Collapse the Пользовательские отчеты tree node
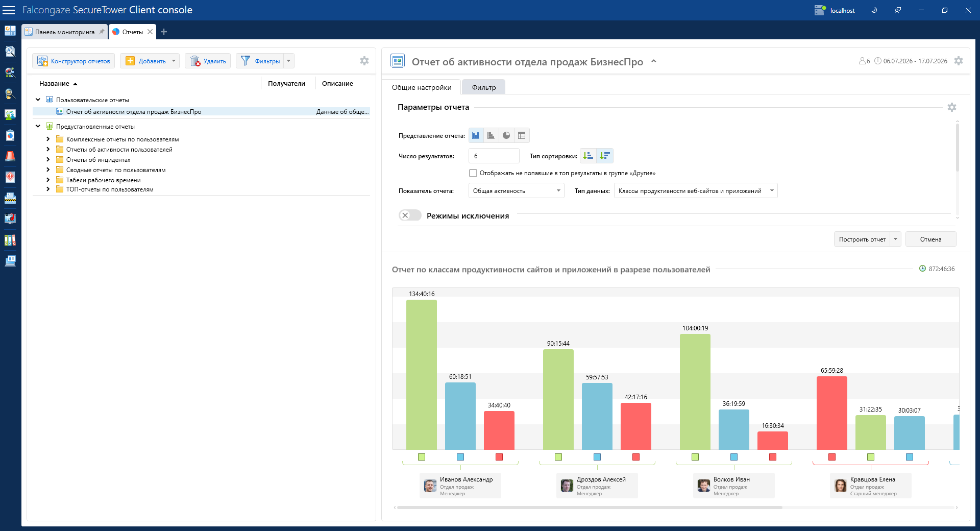The height and width of the screenshot is (531, 980). (x=38, y=100)
